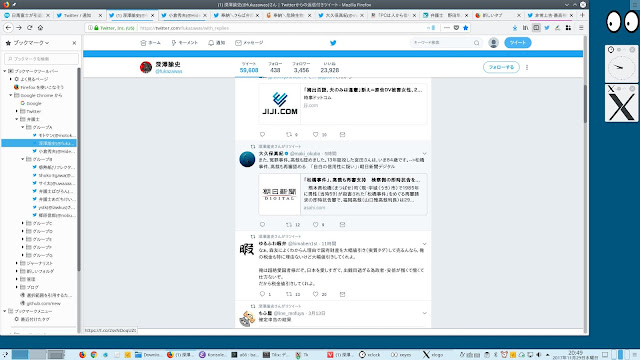Collapse the Bookmarks Toolbar tree node

tap(4, 71)
